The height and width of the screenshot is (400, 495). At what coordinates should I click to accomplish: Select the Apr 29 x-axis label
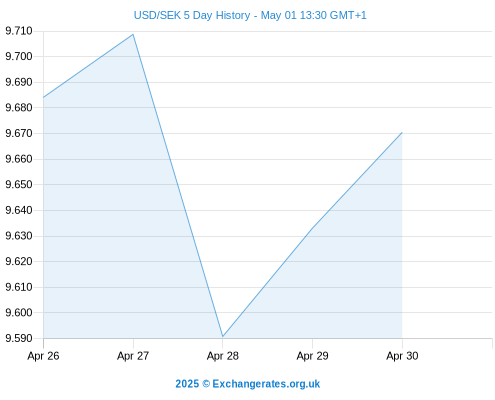coord(312,356)
